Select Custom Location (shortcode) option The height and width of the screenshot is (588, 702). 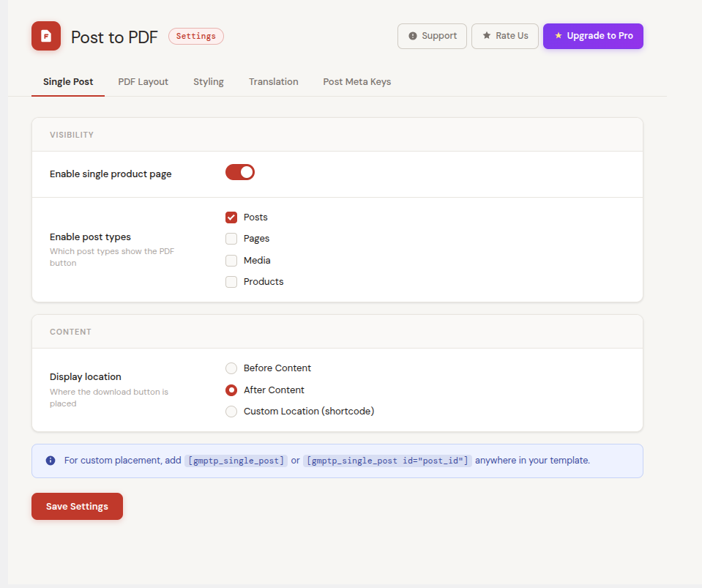click(x=231, y=412)
